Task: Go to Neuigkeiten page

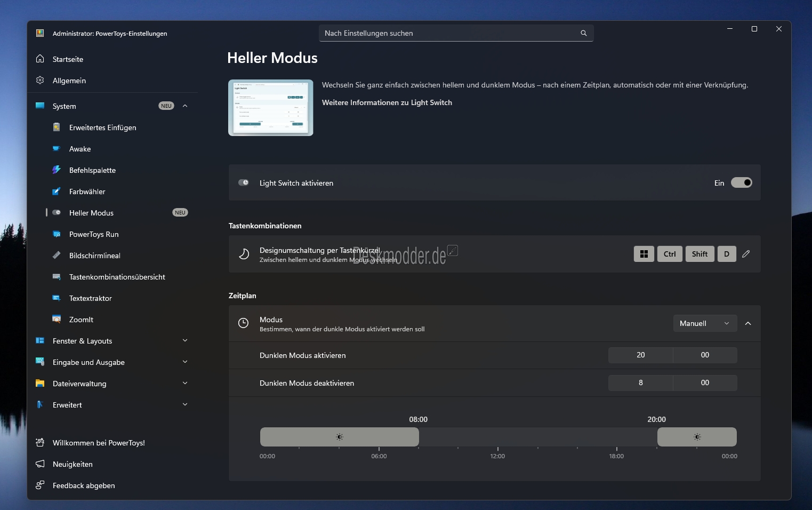Action: 73,464
